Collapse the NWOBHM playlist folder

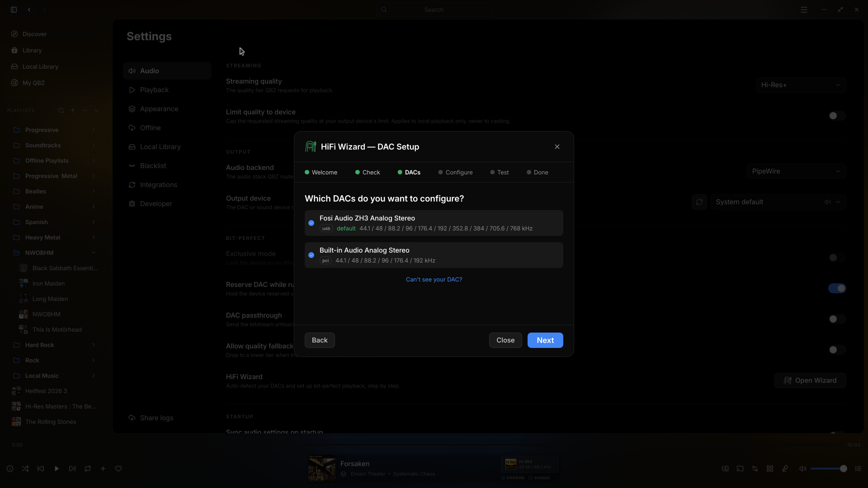tap(94, 253)
